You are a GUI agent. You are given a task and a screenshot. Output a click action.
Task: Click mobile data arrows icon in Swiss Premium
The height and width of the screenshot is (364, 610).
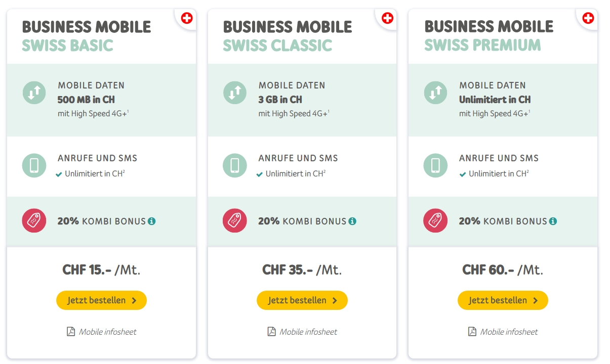pyautogui.click(x=435, y=93)
